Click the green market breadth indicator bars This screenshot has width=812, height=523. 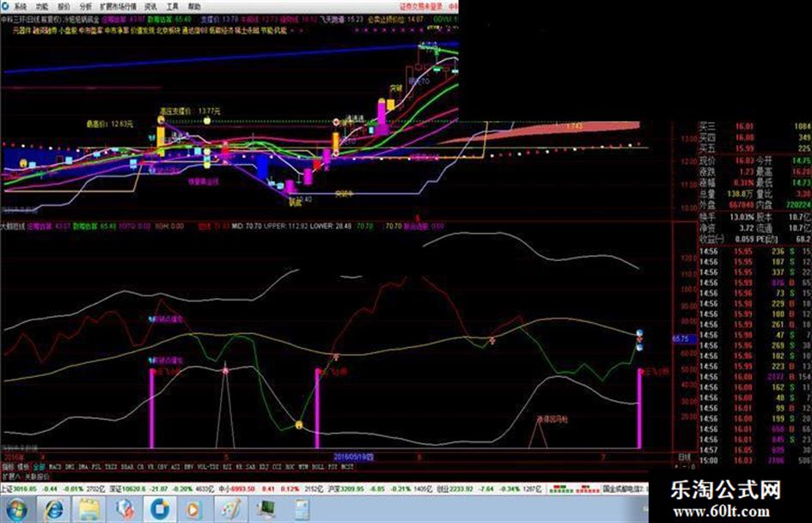pyautogui.click(x=561, y=489)
